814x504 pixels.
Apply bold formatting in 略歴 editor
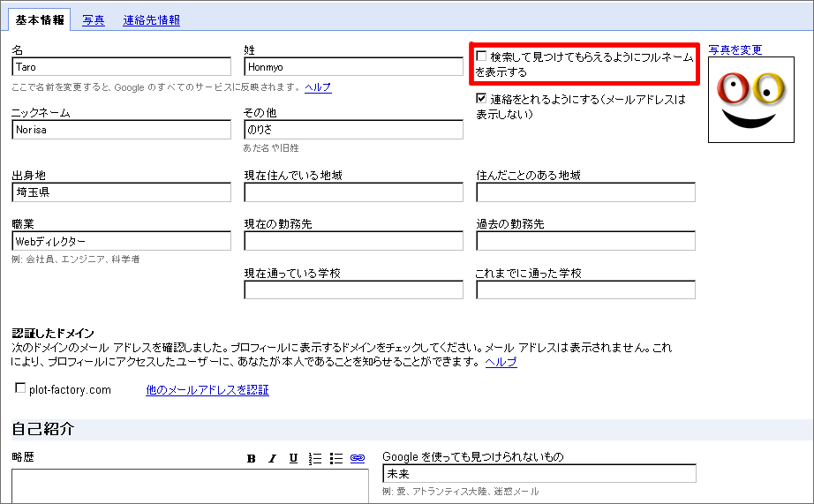[252, 458]
